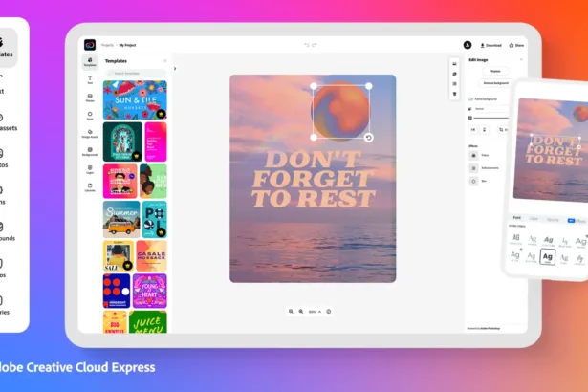Screen dimensions: 588x392
Task: Choose the highlighted bold Ag font on phone
Action: (x=548, y=257)
